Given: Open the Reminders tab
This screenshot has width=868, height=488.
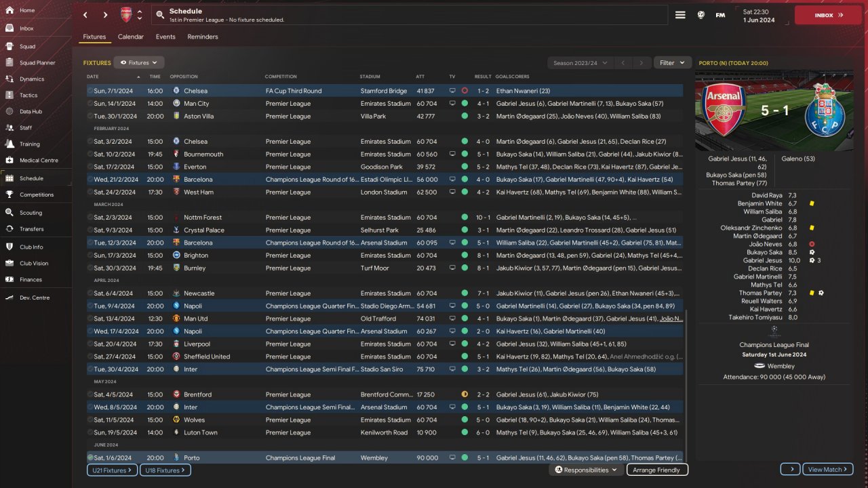Looking at the screenshot, I should (203, 37).
